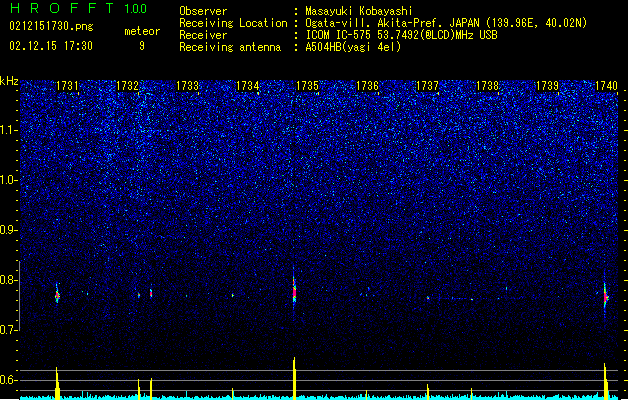This screenshot has height=400, width=629.
Task: Click the 1.0 kHz axis label
Action: coord(9,180)
